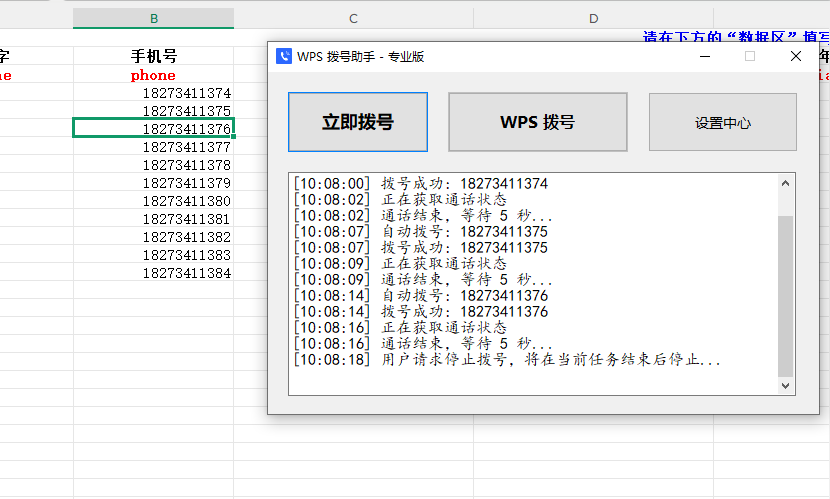
Task: Select the red phone label cell
Action: (154, 75)
